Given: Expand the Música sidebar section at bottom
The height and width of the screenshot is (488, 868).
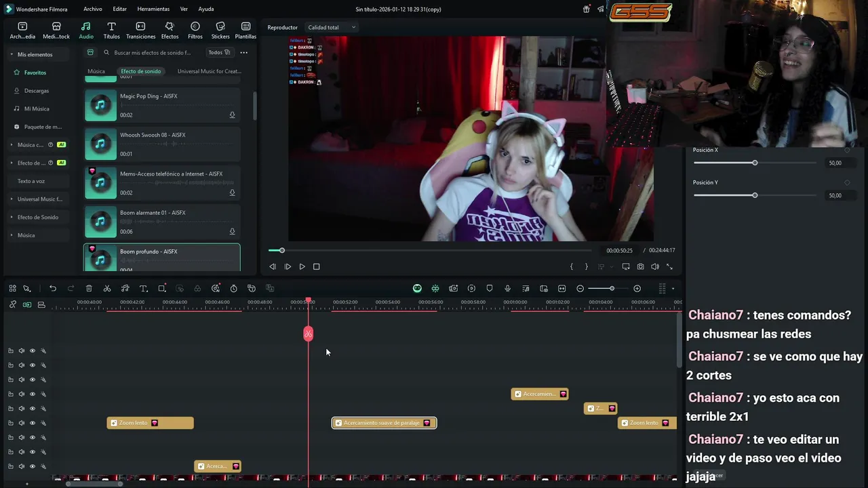Looking at the screenshot, I should (x=12, y=235).
